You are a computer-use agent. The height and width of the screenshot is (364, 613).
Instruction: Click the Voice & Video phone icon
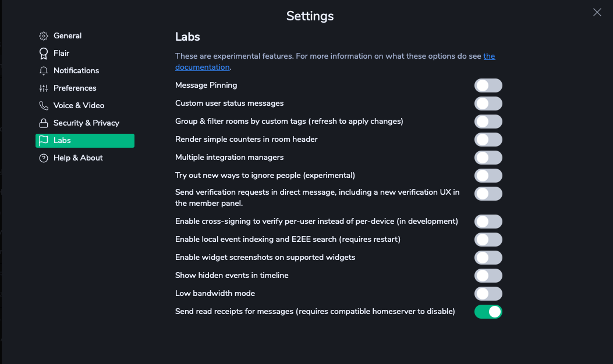click(44, 106)
